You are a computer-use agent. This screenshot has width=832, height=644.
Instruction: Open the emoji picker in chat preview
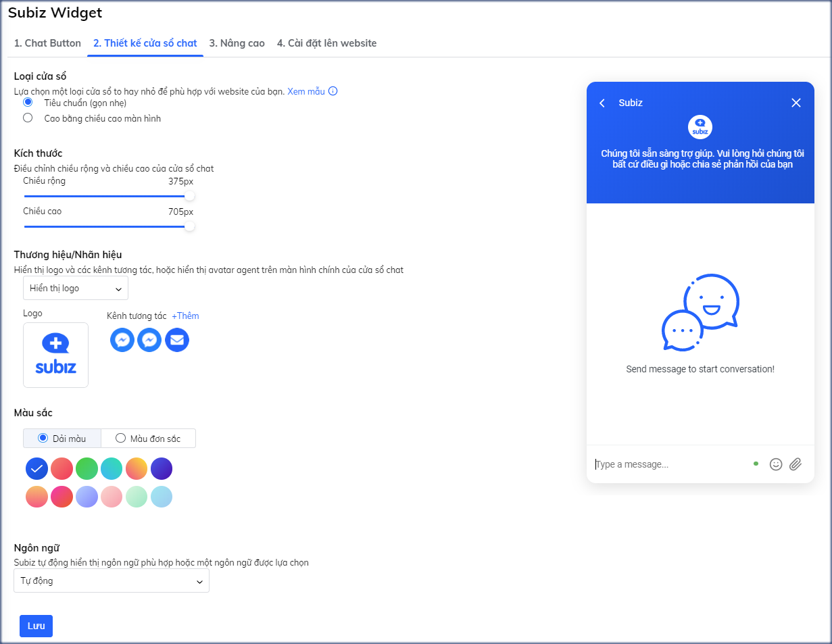pos(776,464)
